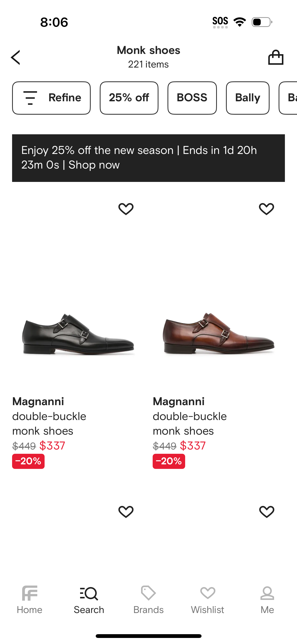Filter results by Bally brand
This screenshot has height=644, width=297.
click(248, 98)
